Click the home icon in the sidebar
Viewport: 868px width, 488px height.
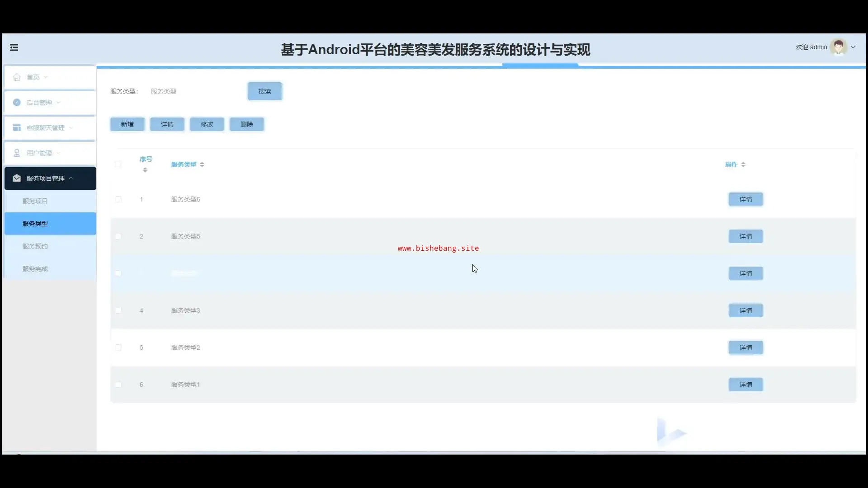[17, 77]
